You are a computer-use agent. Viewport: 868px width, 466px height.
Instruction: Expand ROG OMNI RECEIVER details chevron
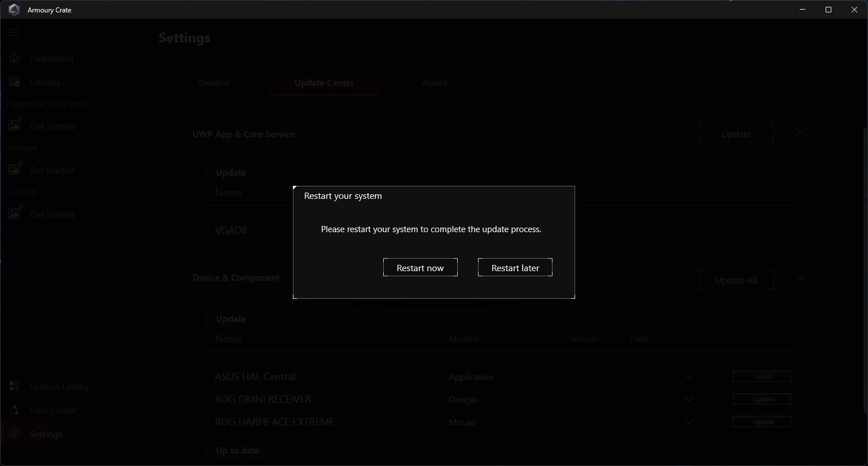click(689, 399)
